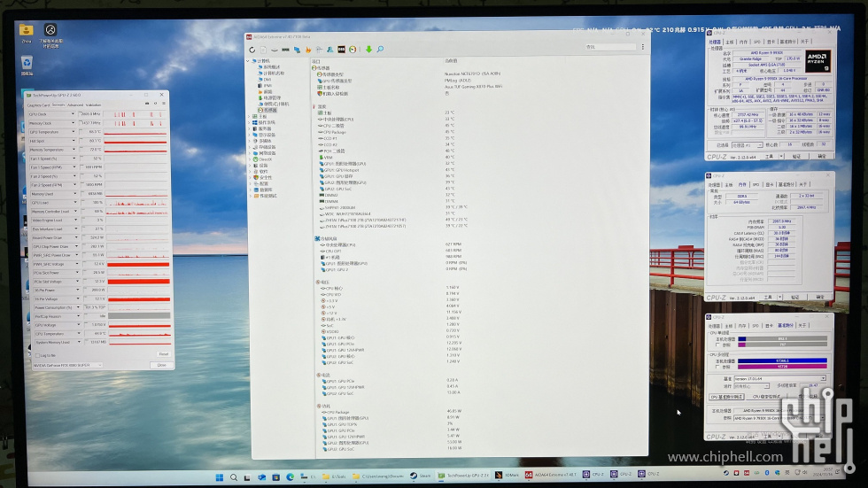This screenshot has height=488, width=868.
Task: Switch to Validation tab in GPU-Z
Action: 94,105
